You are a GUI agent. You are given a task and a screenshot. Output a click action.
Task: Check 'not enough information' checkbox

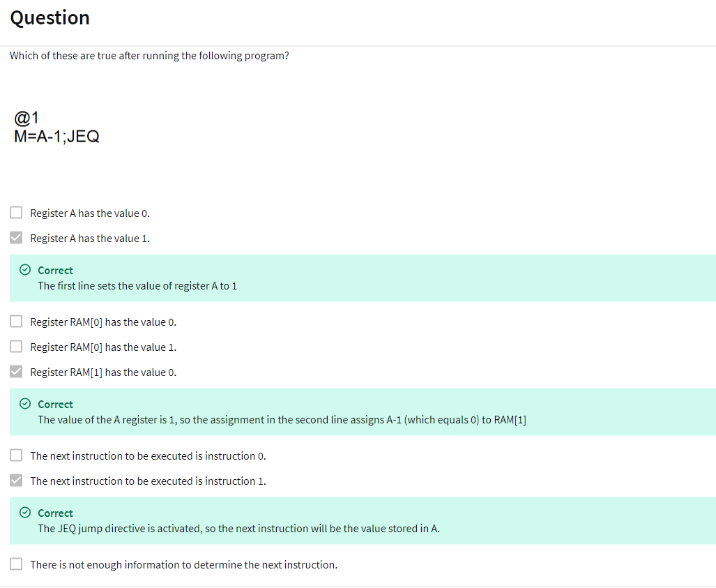tap(16, 564)
